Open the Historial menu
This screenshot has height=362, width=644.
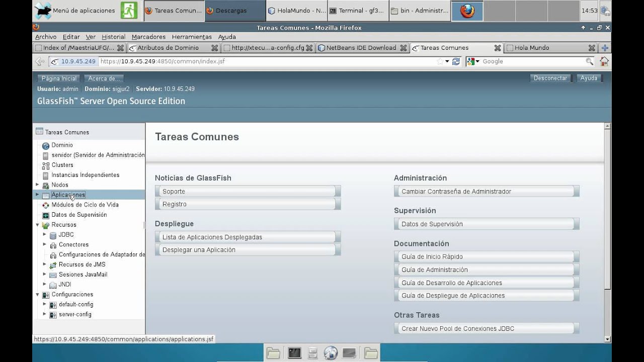coord(113,37)
